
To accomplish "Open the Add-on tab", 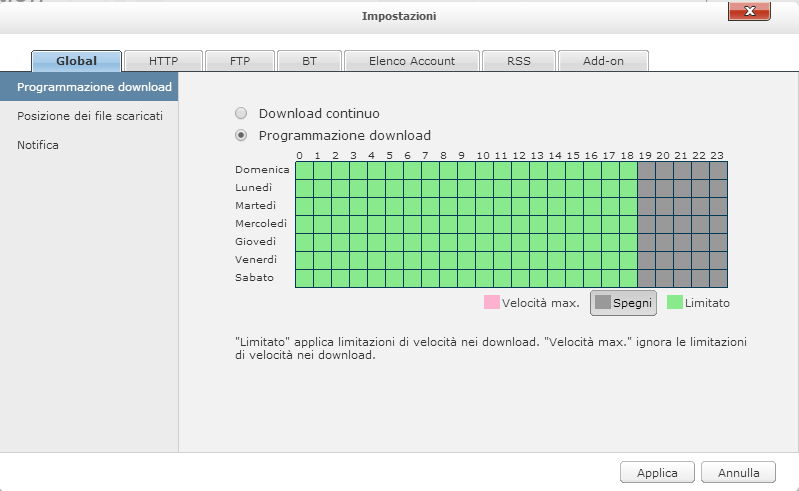I will click(x=603, y=61).
